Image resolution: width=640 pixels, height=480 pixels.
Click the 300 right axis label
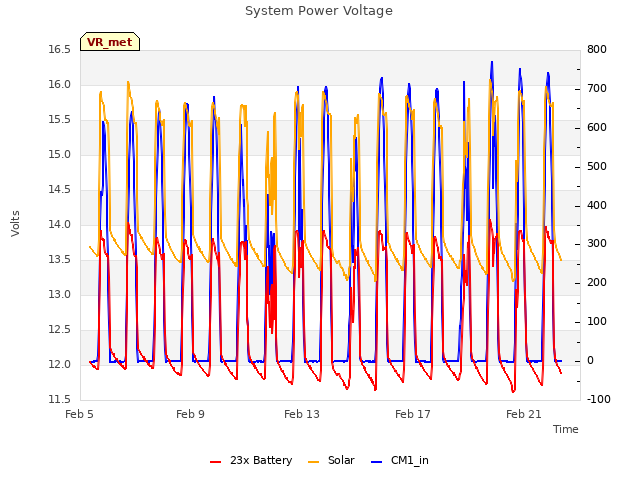click(x=597, y=244)
